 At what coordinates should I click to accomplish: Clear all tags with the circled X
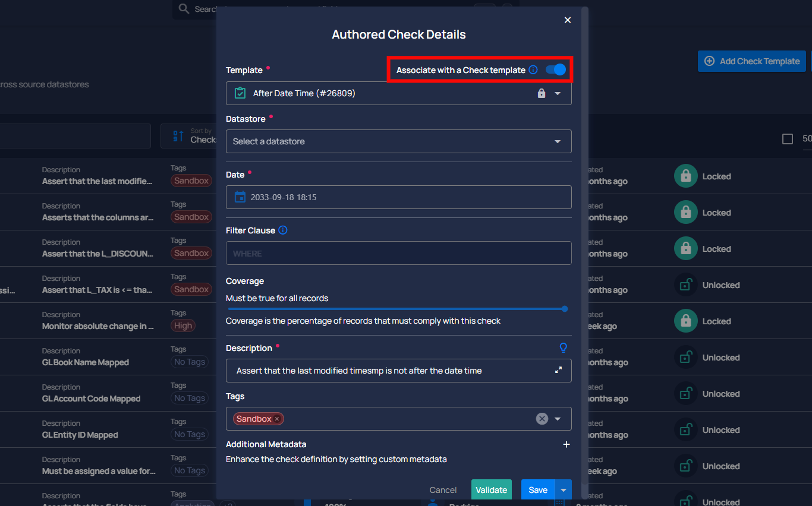coord(542,419)
